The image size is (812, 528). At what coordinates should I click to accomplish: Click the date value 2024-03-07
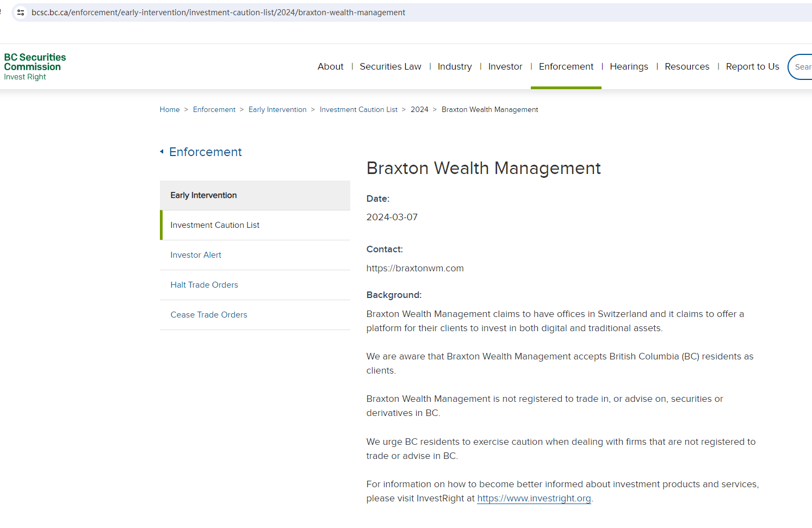pyautogui.click(x=392, y=217)
